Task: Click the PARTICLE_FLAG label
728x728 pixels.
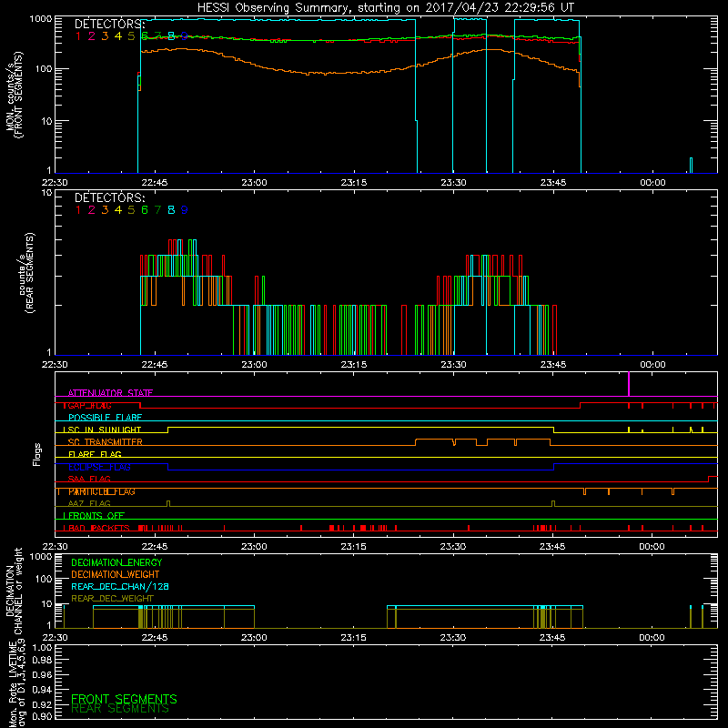Action: pyautogui.click(x=102, y=491)
